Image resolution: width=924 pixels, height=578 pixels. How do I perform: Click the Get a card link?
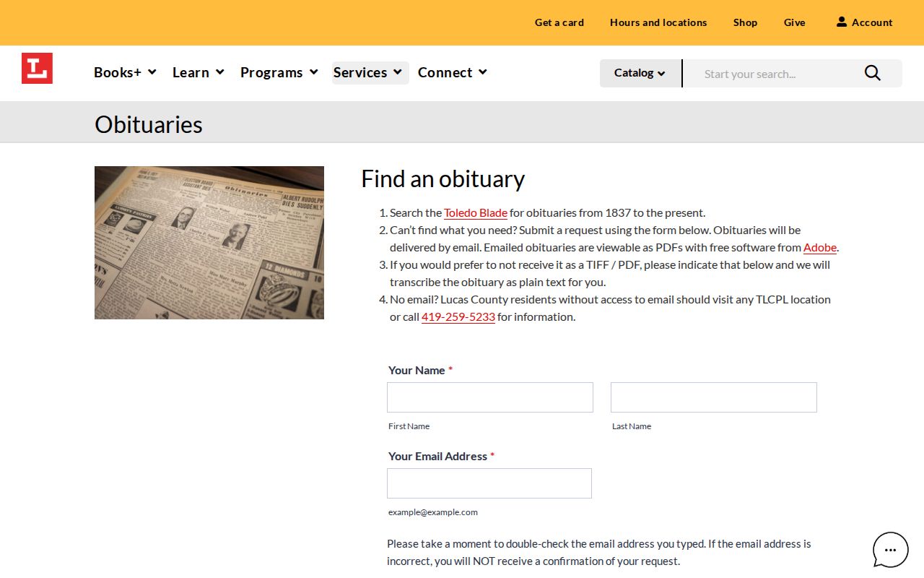tap(559, 22)
